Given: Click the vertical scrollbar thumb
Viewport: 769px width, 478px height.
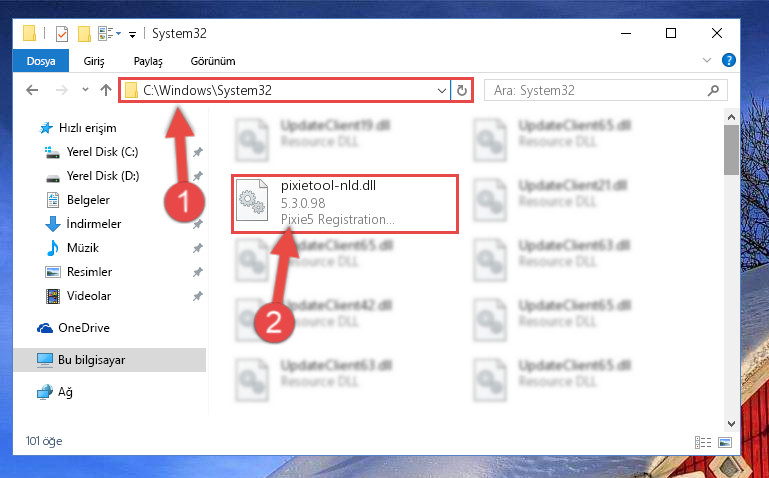Looking at the screenshot, I should click(x=731, y=150).
